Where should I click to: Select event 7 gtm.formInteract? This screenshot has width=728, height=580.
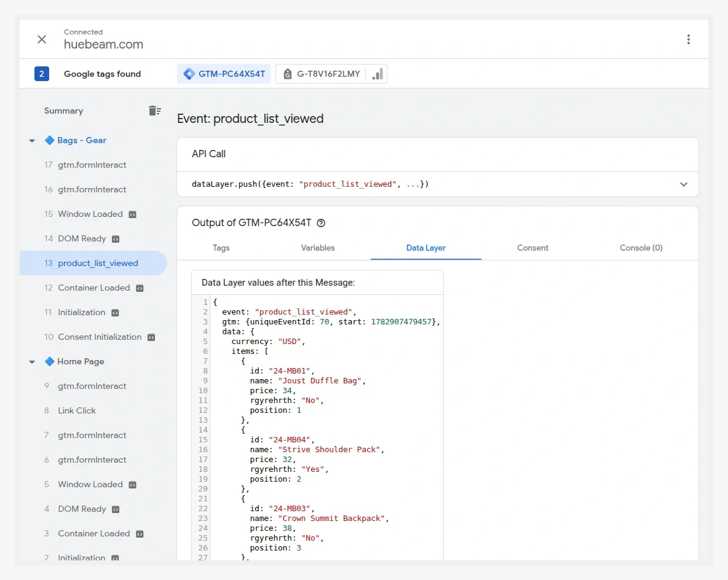click(93, 435)
